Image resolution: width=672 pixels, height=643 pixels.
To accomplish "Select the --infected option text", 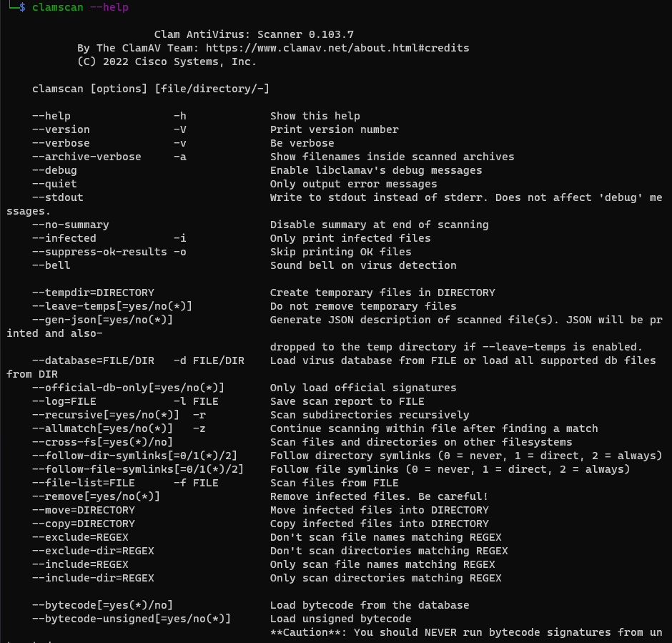I will tap(64, 238).
